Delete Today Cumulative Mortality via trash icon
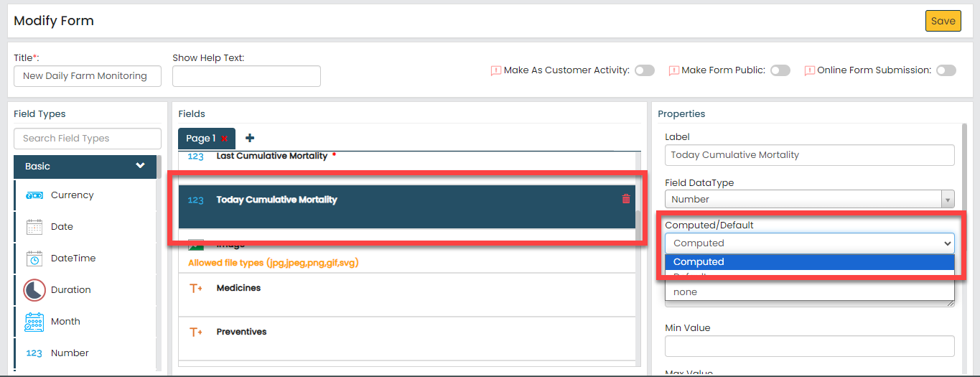This screenshot has width=980, height=377. (x=626, y=199)
